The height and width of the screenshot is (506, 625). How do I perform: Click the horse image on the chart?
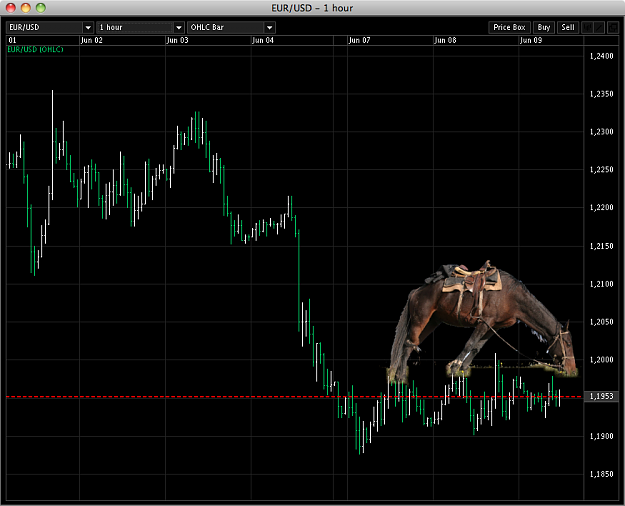(x=483, y=320)
